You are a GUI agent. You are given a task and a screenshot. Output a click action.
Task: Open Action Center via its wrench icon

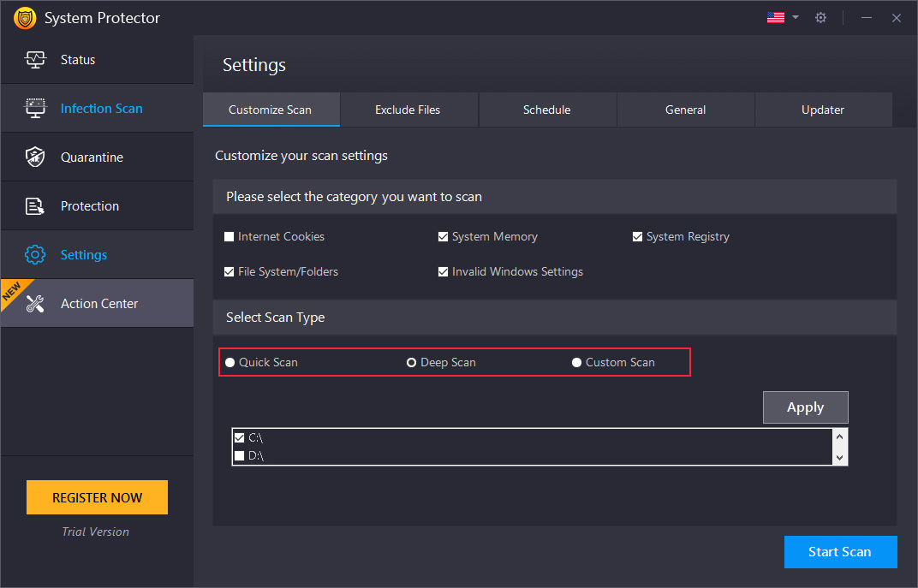[35, 302]
